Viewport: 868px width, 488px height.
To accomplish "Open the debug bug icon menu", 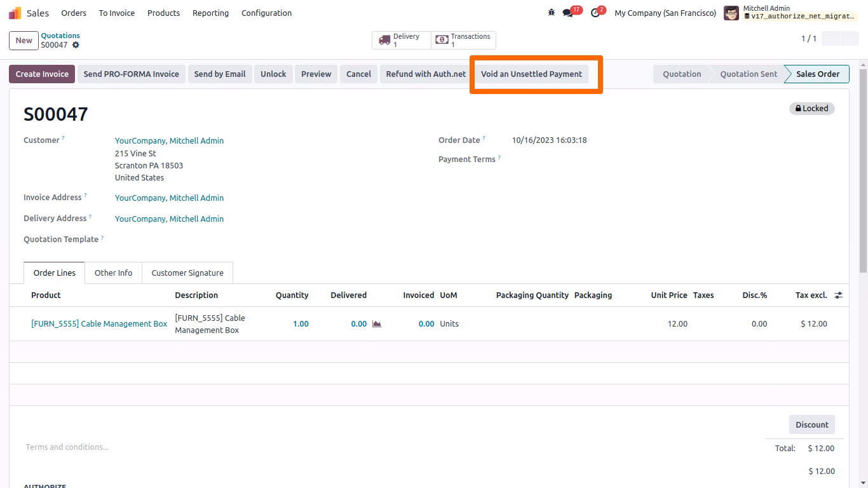I will tap(551, 13).
